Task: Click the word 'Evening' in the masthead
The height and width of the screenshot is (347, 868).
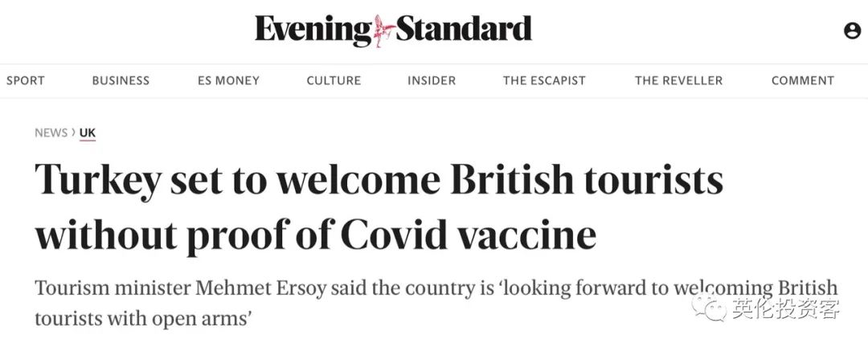Action: click(313, 31)
